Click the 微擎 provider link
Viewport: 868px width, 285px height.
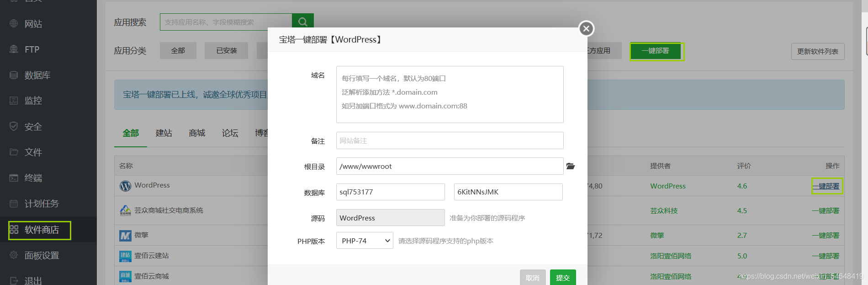[657, 236]
